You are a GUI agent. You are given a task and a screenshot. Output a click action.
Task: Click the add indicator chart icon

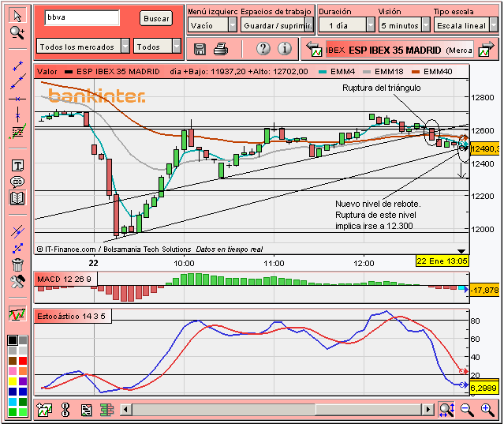pos(44,410)
